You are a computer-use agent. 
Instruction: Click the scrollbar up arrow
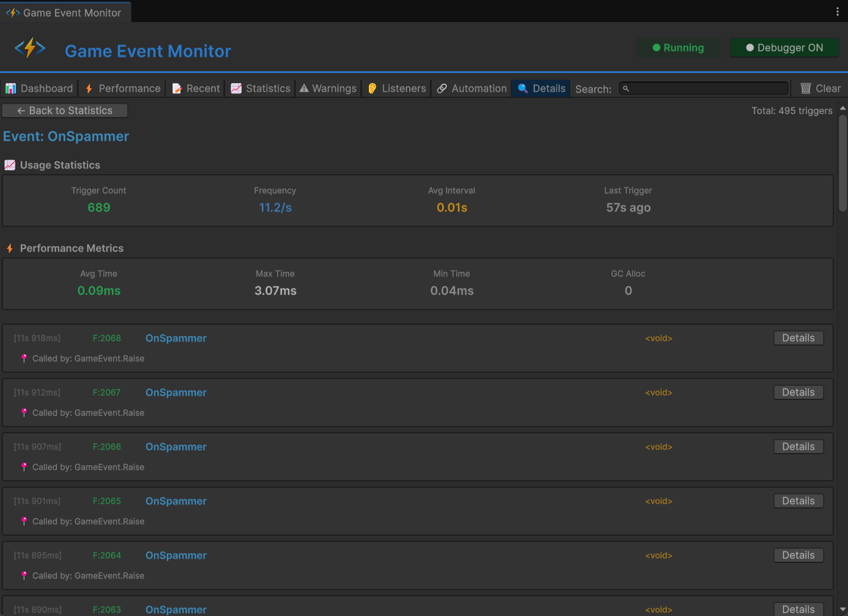[x=843, y=107]
